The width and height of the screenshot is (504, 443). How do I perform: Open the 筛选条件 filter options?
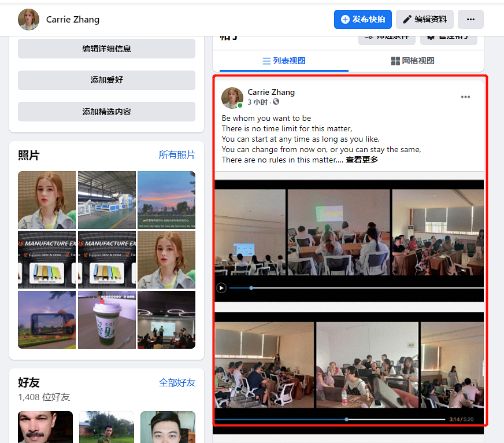(387, 36)
